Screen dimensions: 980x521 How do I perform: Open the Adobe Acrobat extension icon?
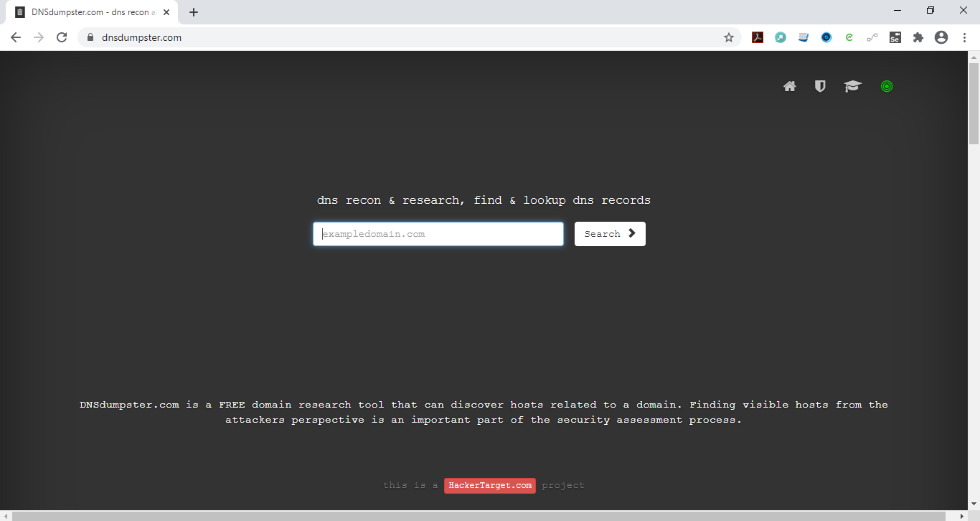click(758, 37)
